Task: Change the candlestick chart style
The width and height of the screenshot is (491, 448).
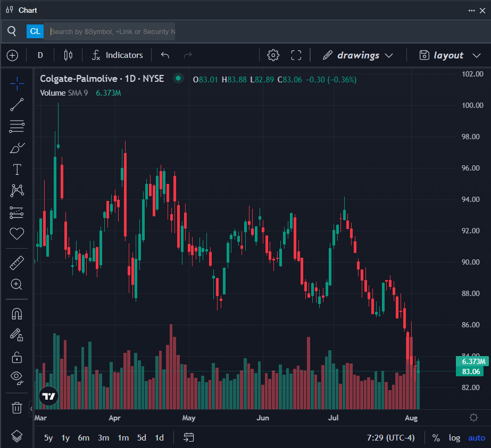Action: point(68,55)
